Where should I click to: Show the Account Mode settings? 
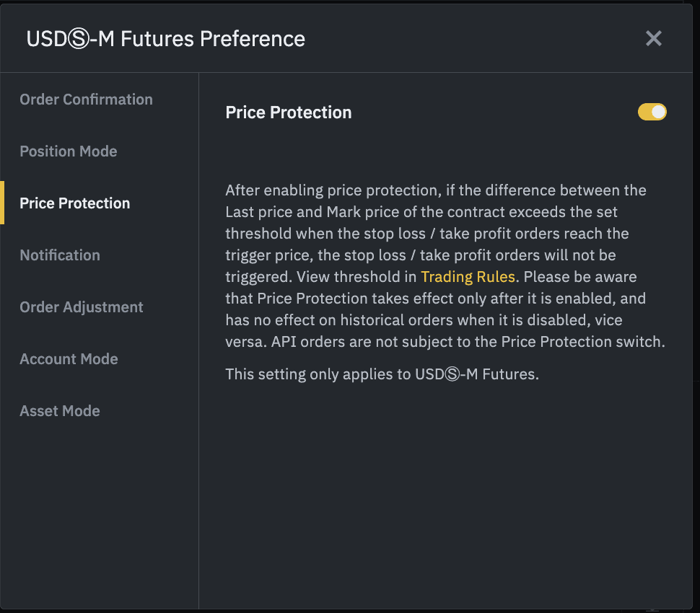[x=69, y=359]
